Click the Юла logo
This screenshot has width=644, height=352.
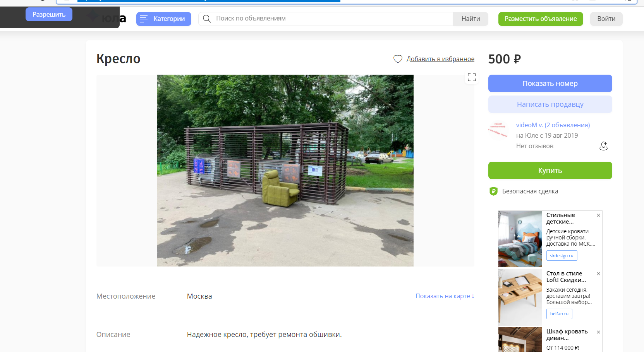pos(106,17)
